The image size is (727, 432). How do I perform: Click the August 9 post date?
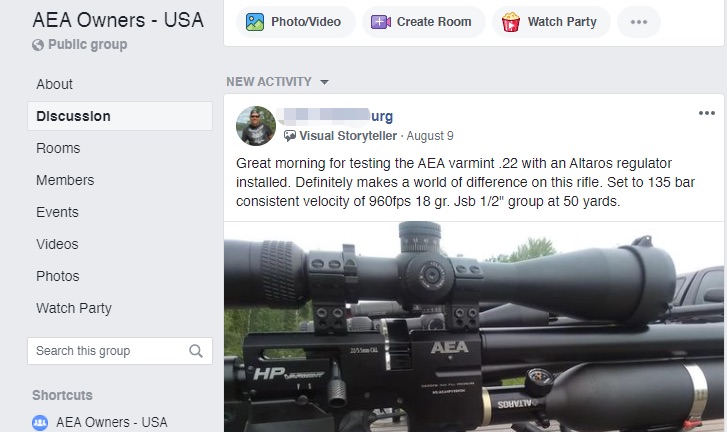tap(430, 136)
